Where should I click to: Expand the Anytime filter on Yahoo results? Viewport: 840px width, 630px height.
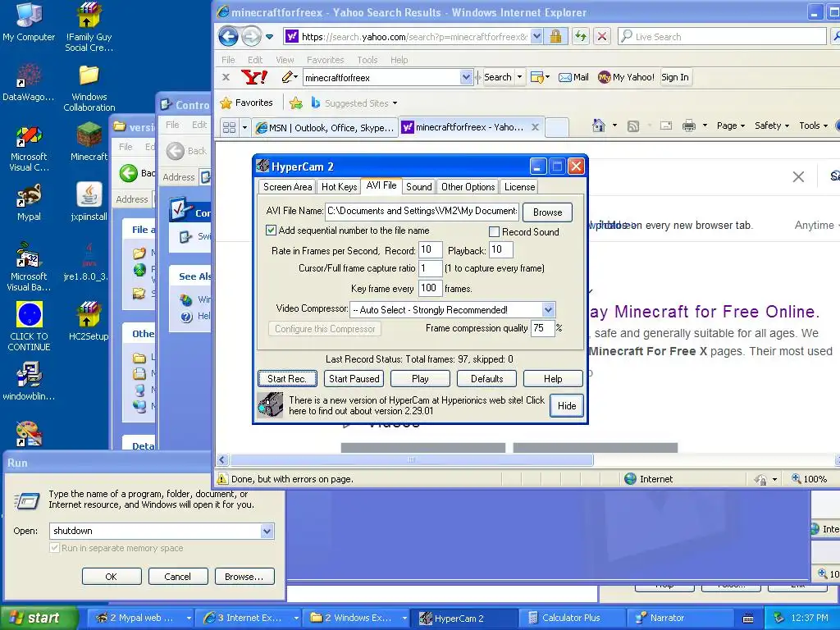click(816, 225)
